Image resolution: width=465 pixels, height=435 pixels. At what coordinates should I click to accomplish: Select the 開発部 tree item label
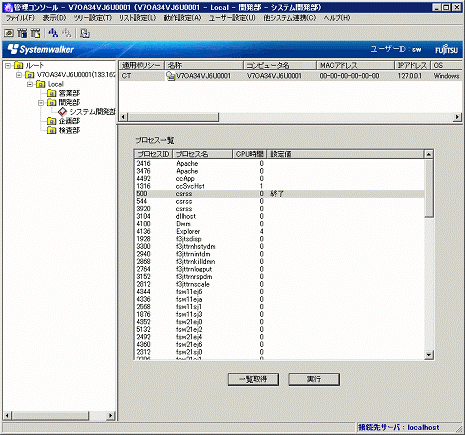tap(69, 103)
